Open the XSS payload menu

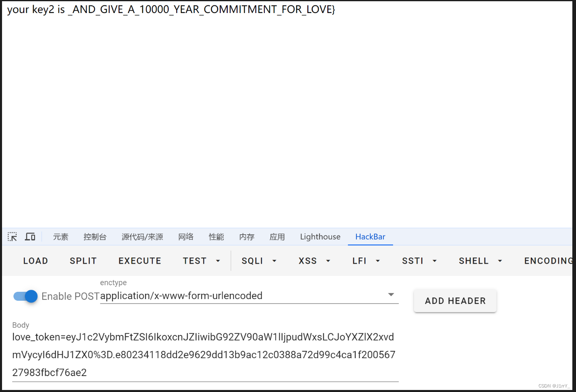click(314, 261)
